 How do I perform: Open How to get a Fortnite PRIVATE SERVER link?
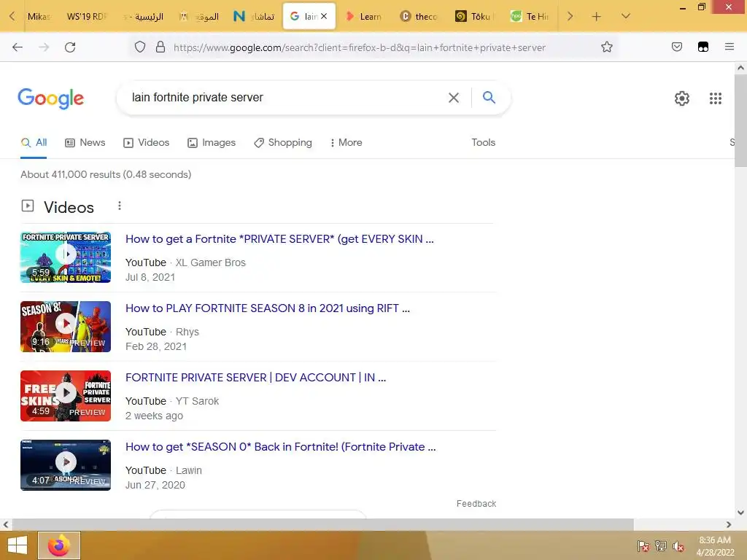tap(279, 239)
